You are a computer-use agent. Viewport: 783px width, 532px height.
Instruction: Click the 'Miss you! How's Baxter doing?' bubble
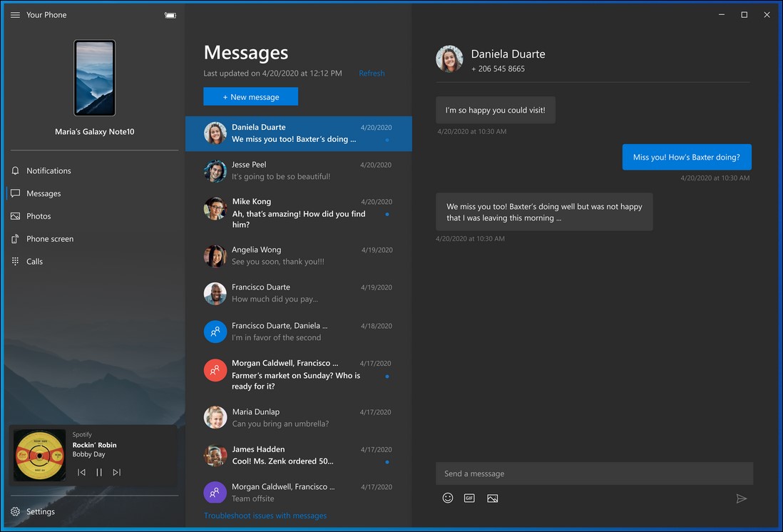(x=687, y=157)
